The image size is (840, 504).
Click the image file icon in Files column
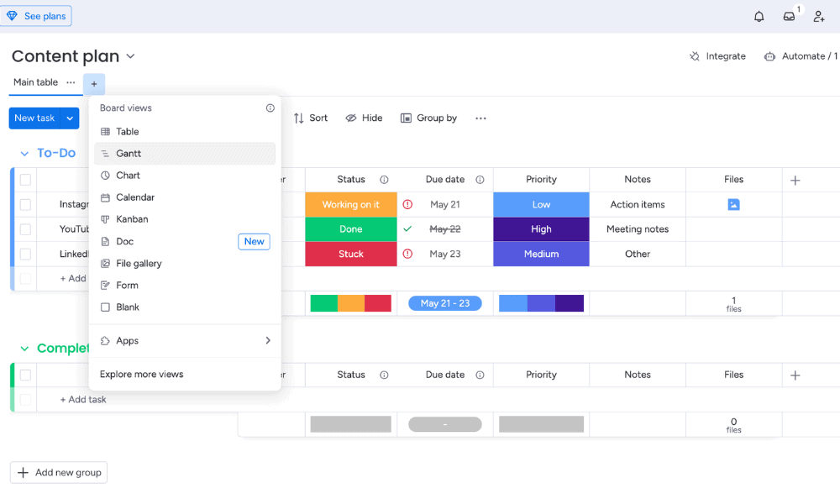733,204
